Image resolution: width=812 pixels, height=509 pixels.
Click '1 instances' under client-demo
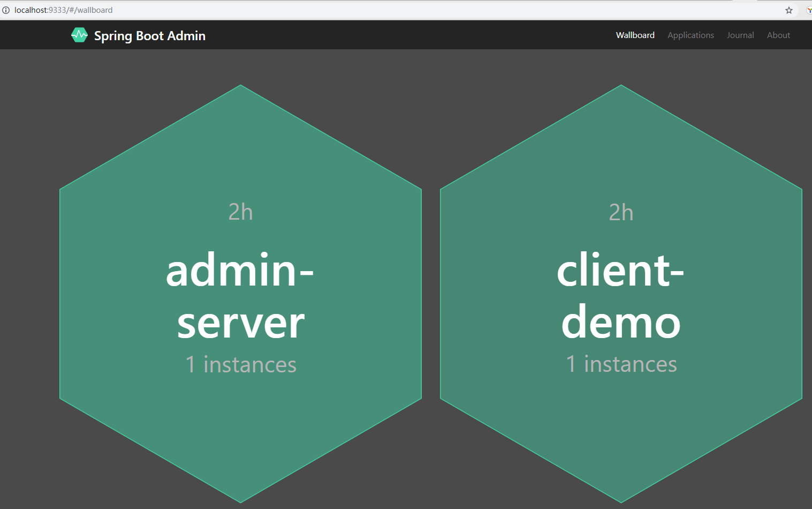621,364
